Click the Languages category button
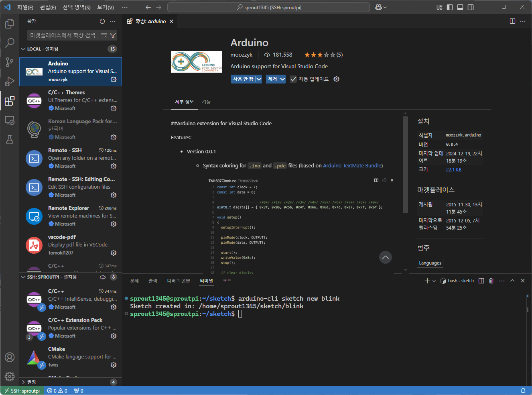Image resolution: width=532 pixels, height=395 pixels. tap(430, 263)
